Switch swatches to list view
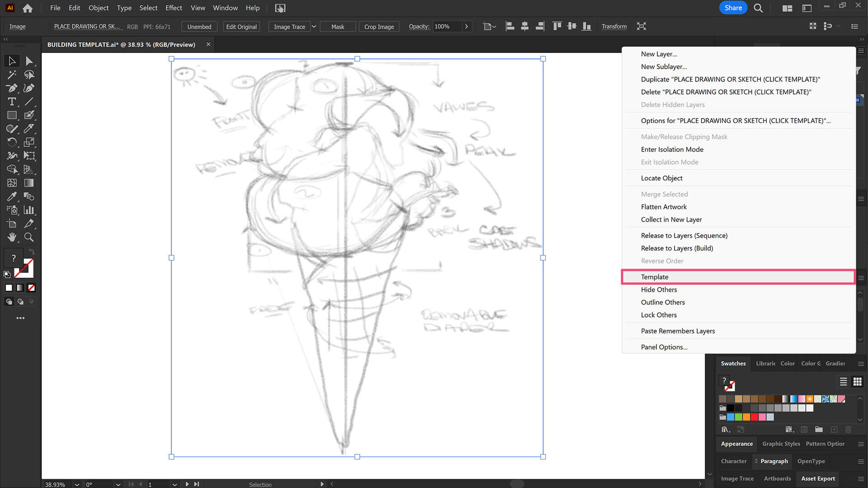The width and height of the screenshot is (868, 488). tap(843, 382)
